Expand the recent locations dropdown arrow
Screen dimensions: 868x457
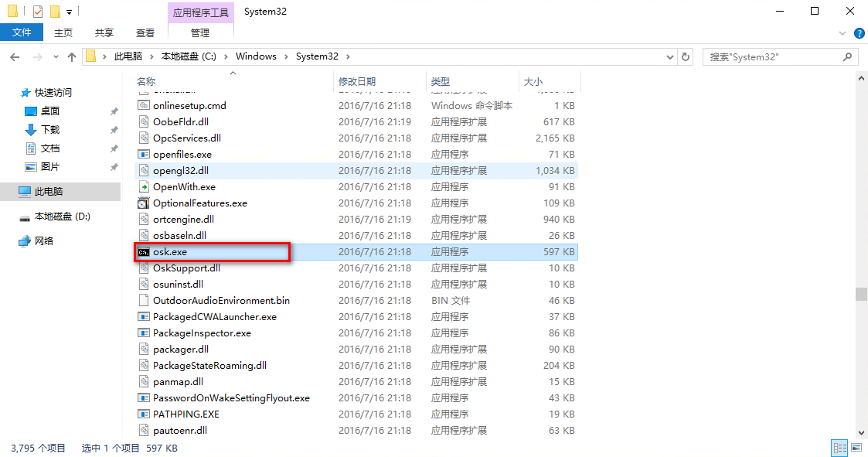point(56,56)
